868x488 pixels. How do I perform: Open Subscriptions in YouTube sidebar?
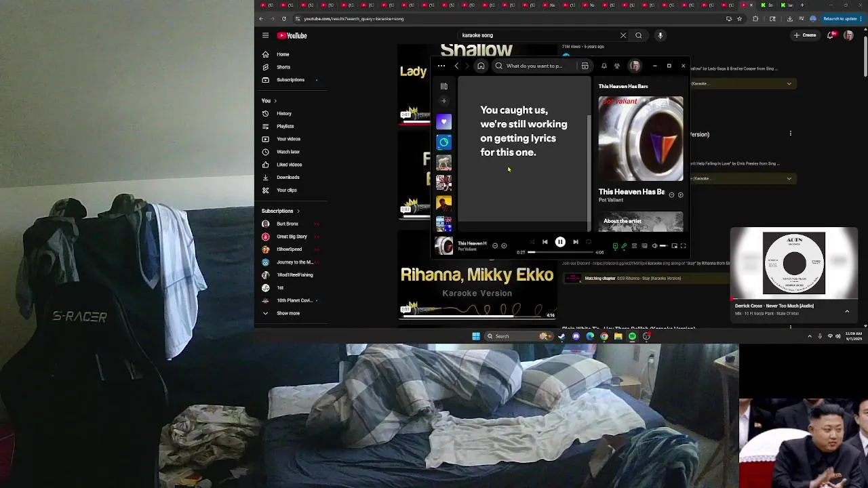(292, 80)
